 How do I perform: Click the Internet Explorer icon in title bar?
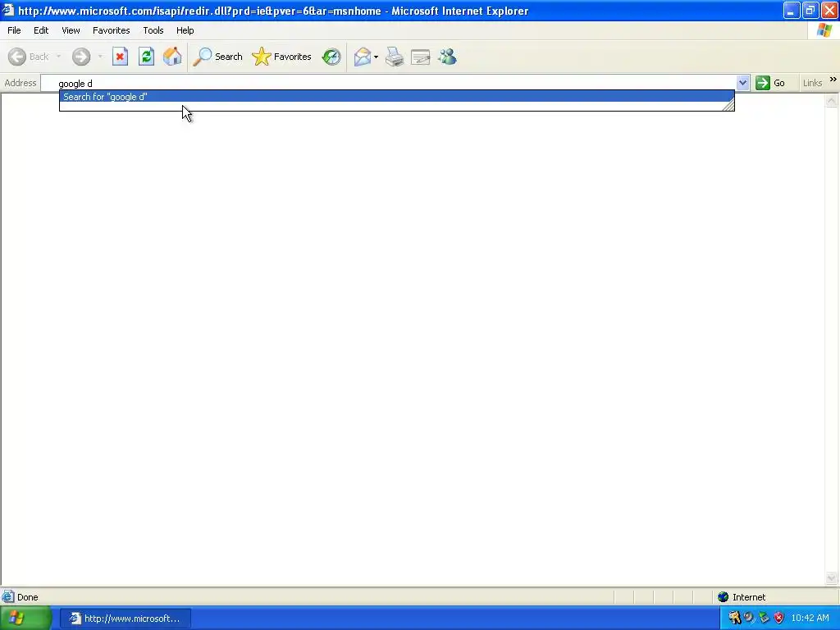tap(8, 10)
